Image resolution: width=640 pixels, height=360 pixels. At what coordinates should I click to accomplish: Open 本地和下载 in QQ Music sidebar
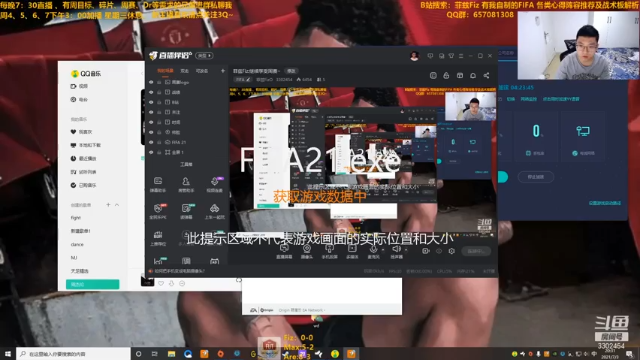[x=86, y=145]
